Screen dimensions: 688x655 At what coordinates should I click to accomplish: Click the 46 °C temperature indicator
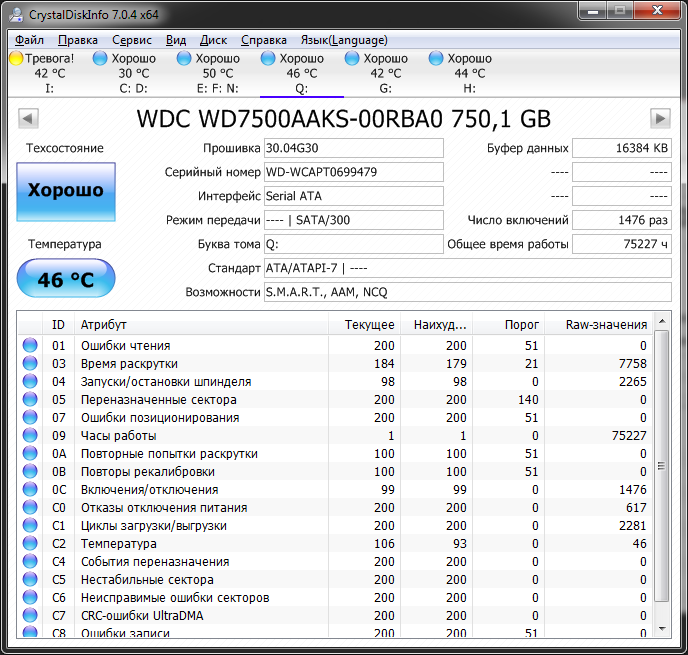pos(66,278)
